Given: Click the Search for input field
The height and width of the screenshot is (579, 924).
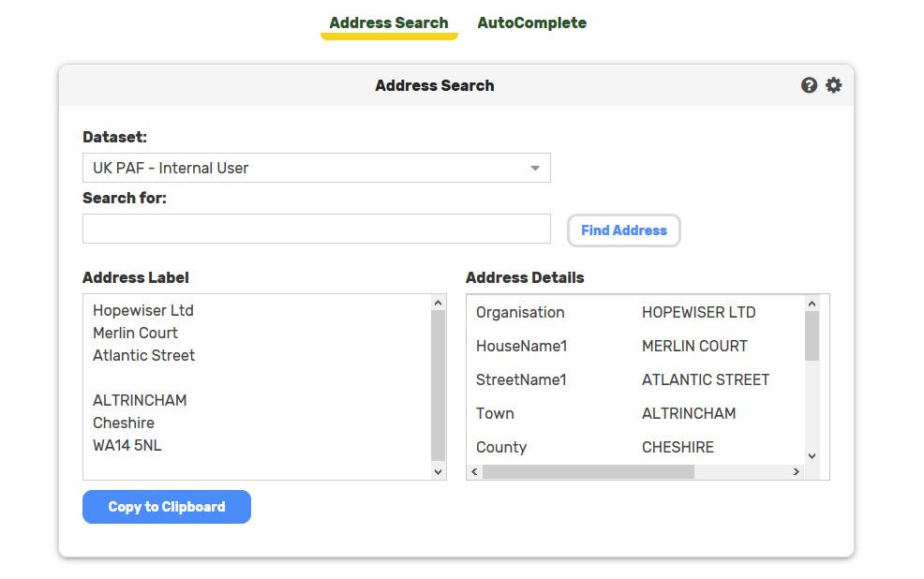Looking at the screenshot, I should tap(317, 229).
